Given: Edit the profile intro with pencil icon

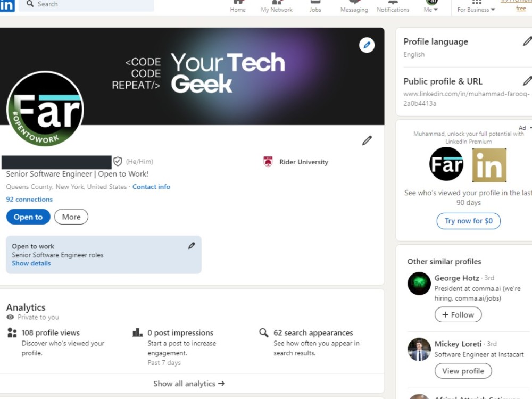Looking at the screenshot, I should pos(367,140).
